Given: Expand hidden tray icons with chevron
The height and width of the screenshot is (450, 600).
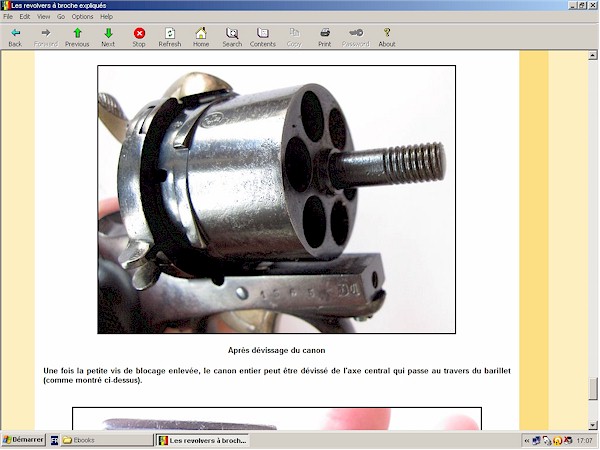Looking at the screenshot, I should [x=527, y=441].
